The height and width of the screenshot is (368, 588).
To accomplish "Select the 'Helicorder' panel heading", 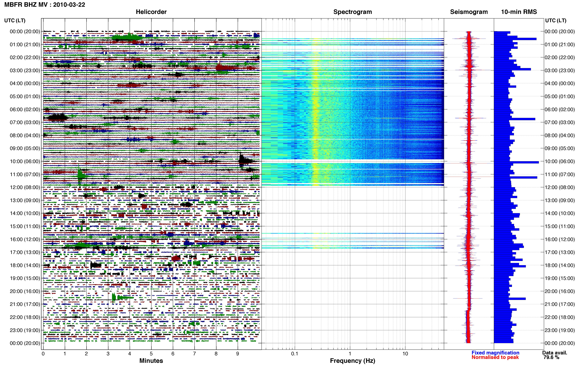I will click(151, 12).
